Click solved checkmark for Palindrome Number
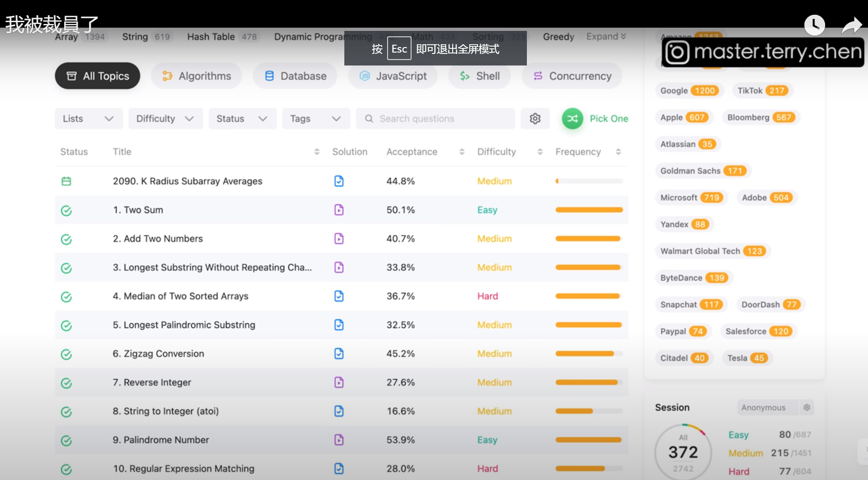Screen dimensions: 868x480 [66, 440]
